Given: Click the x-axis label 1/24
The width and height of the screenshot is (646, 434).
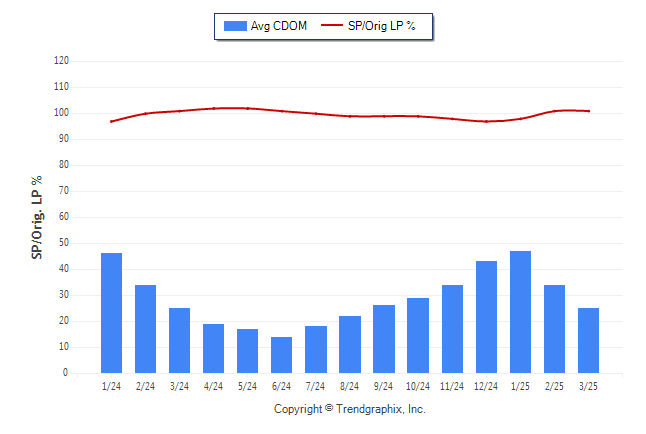Looking at the screenshot, I should pyautogui.click(x=111, y=386).
